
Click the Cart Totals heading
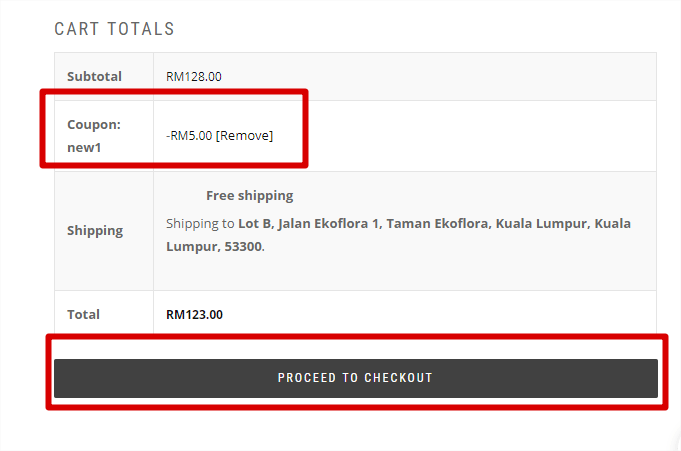(114, 29)
